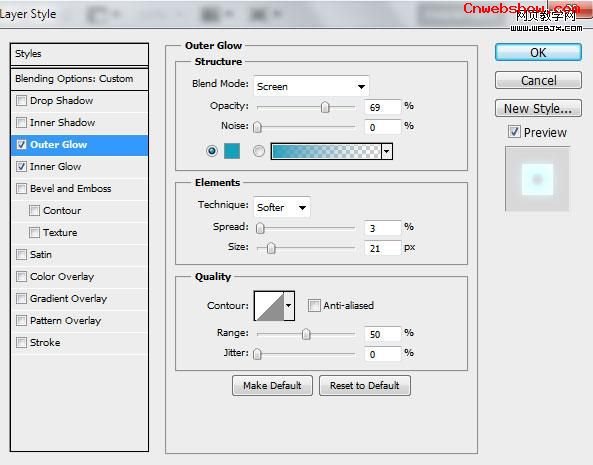593x465 pixels.
Task: Select the Outer Glow style row
Action: click(x=79, y=145)
